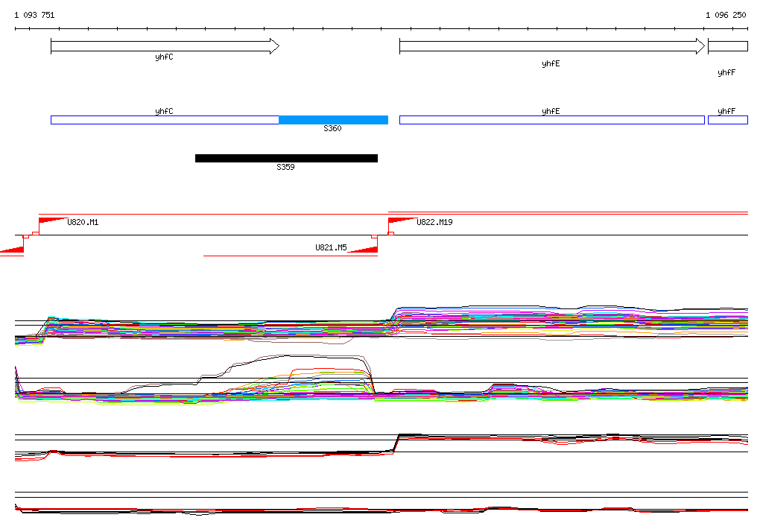Screen dimensions: 763x532
Task: Click the U822.M19 text label
Action: [x=434, y=222]
